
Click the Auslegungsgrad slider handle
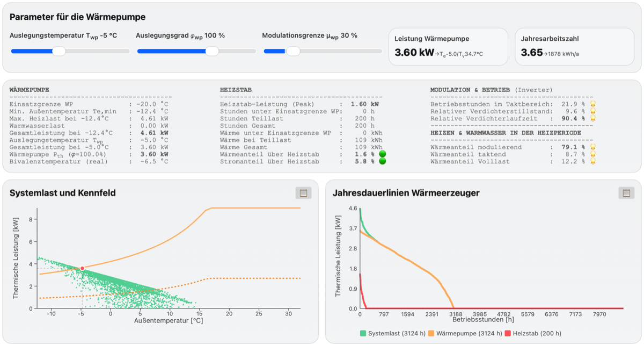pyautogui.click(x=212, y=51)
